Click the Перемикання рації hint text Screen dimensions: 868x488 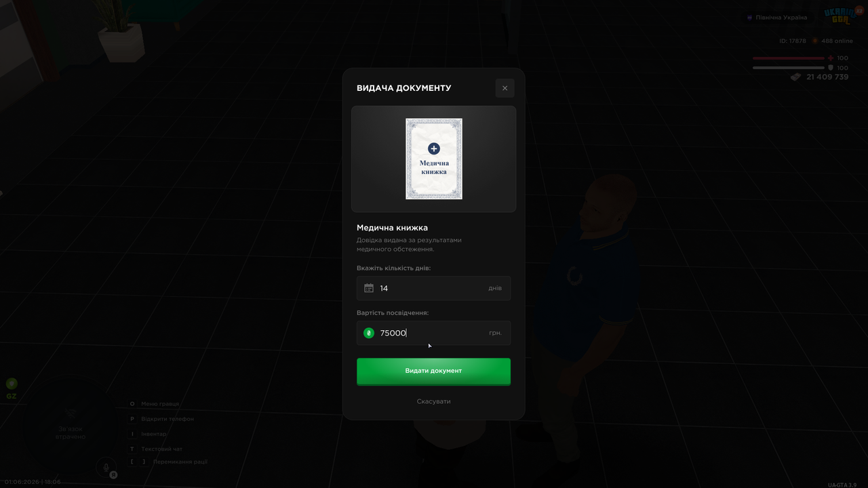coord(180,462)
